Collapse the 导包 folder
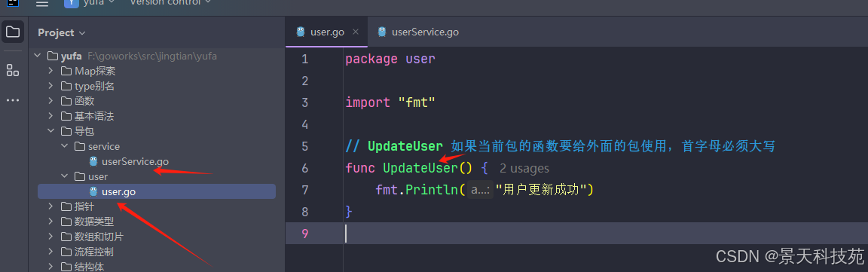868x272 pixels. [x=50, y=131]
